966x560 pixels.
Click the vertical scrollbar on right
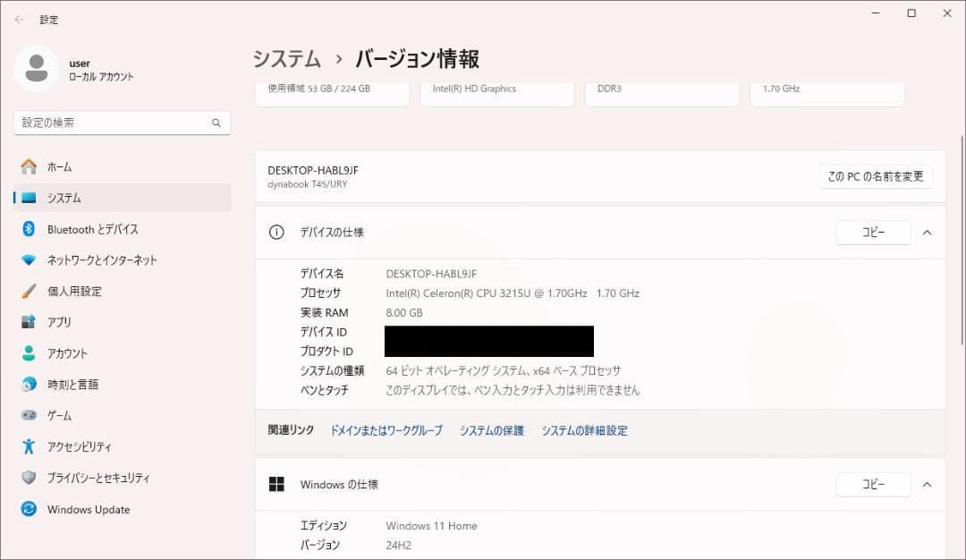pos(962,241)
